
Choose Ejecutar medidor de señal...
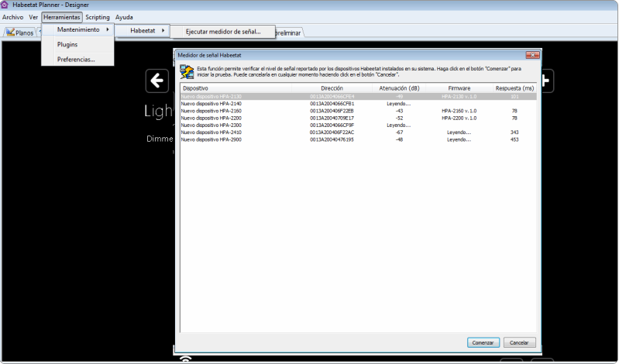(x=223, y=32)
